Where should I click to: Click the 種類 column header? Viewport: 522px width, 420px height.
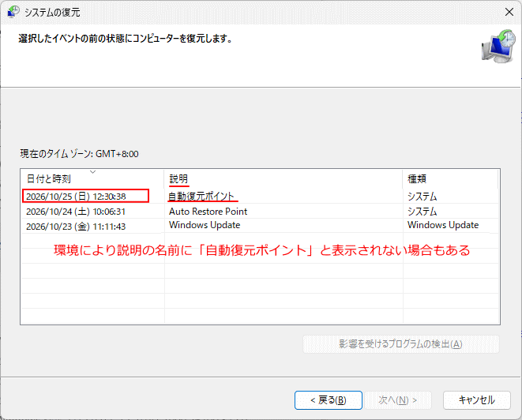(450, 178)
